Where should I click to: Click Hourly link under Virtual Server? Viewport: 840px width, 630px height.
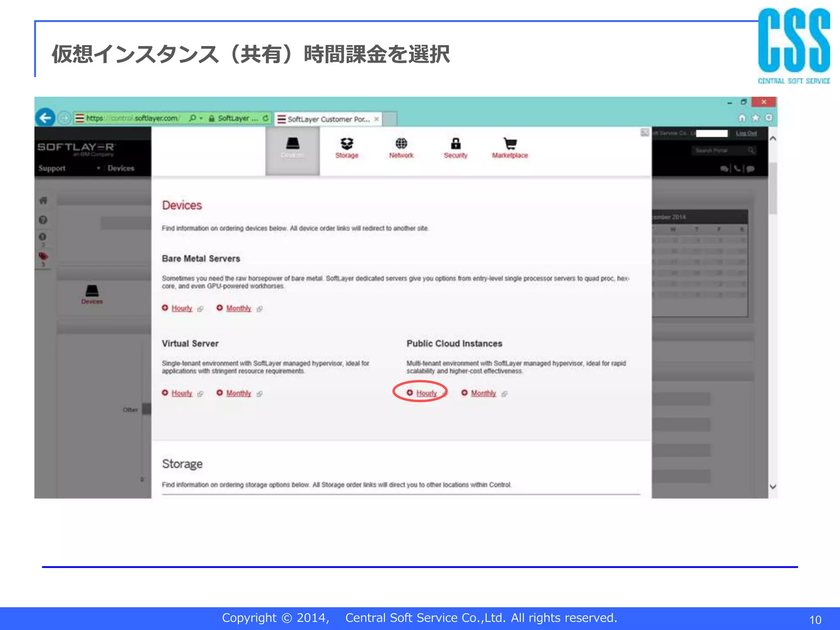[182, 393]
